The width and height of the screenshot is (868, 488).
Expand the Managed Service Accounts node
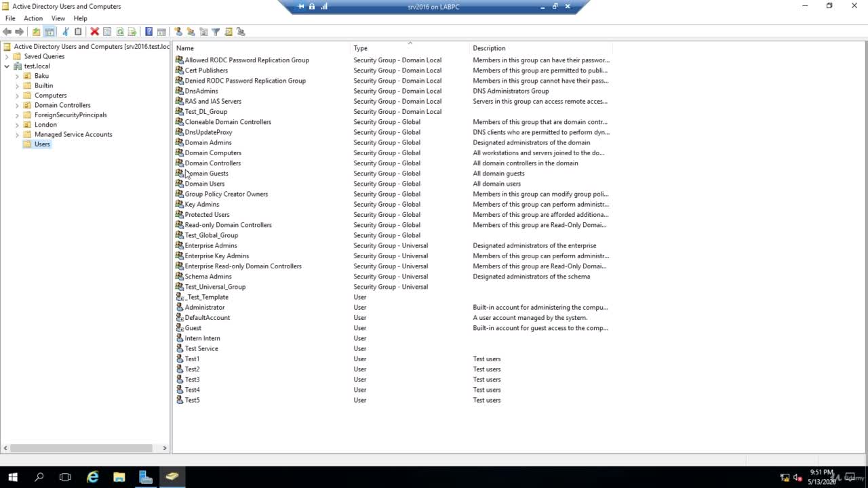18,134
